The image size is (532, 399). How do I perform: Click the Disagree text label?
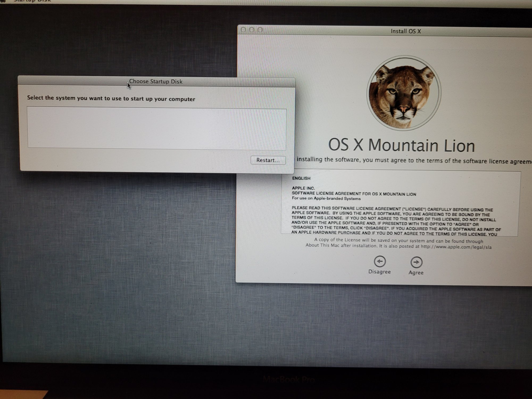tap(380, 272)
